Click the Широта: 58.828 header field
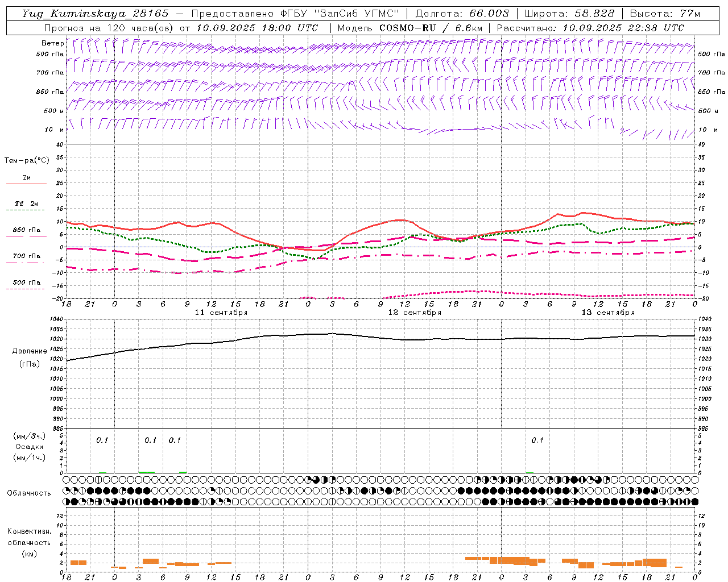This screenshot has height=582, width=728. 569,14
